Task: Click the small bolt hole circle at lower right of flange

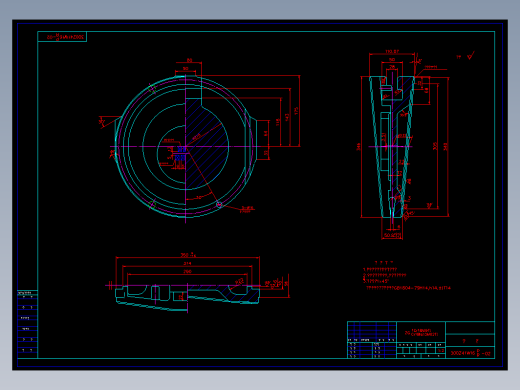Action: pos(219,205)
